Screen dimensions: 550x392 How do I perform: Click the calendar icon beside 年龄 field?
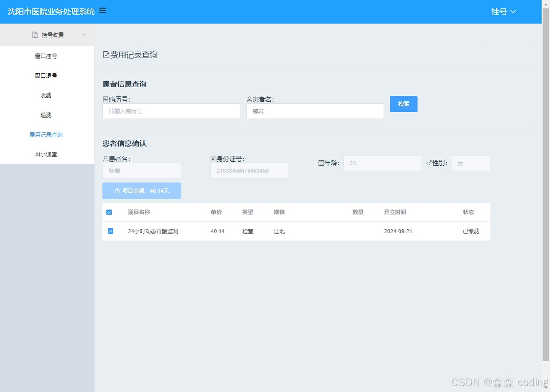click(323, 163)
